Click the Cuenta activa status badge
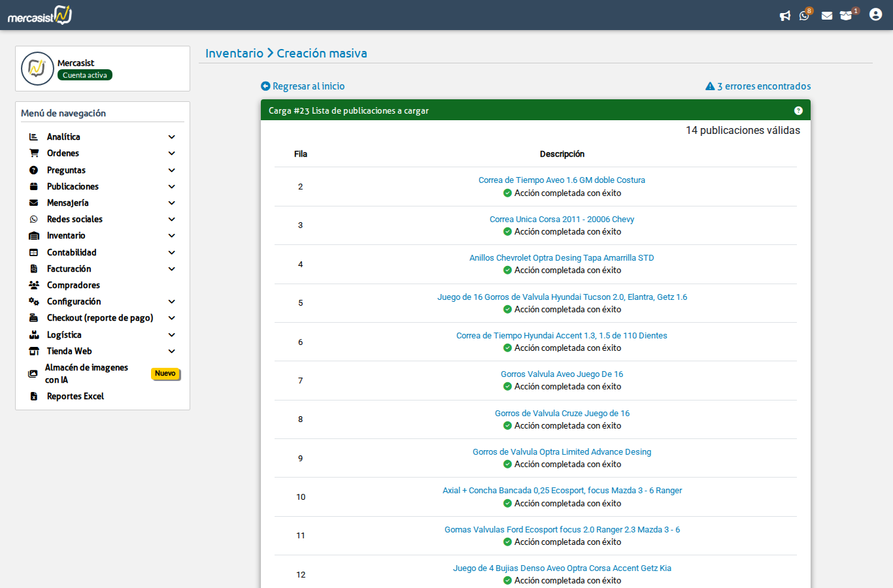This screenshot has width=893, height=588. (x=84, y=74)
